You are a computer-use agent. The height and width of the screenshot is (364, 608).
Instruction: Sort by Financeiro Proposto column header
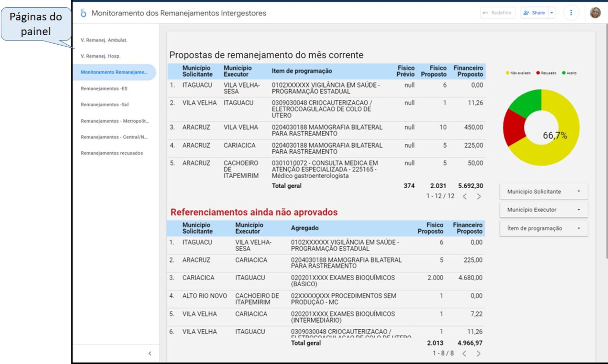click(468, 71)
